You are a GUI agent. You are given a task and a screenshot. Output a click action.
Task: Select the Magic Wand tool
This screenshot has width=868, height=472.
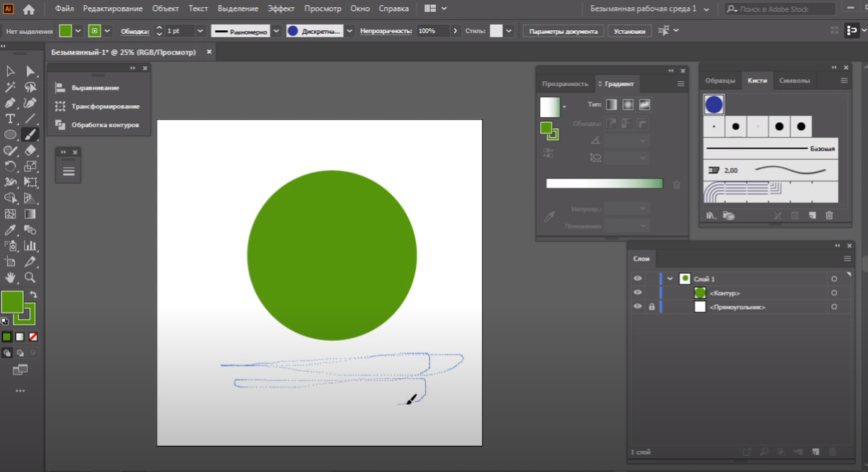10,87
